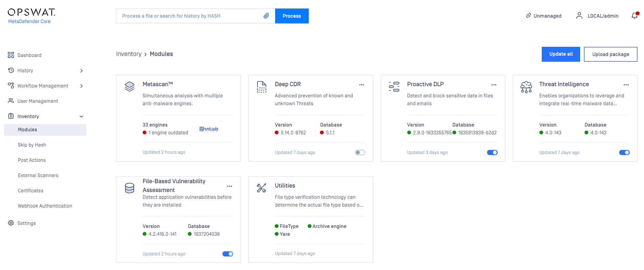644x270 pixels.
Task: Open File-Based Vulnerability Assessment options menu
Action: (230, 186)
